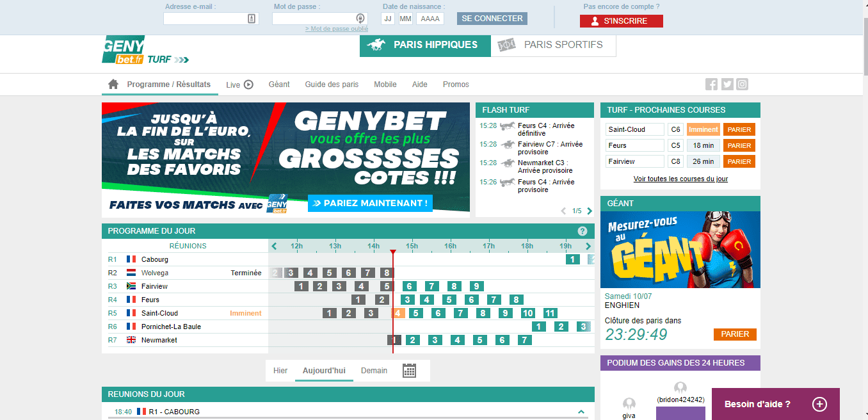Switch to the Aujourd'hui tab
This screenshot has width=868, height=420.
(324, 371)
